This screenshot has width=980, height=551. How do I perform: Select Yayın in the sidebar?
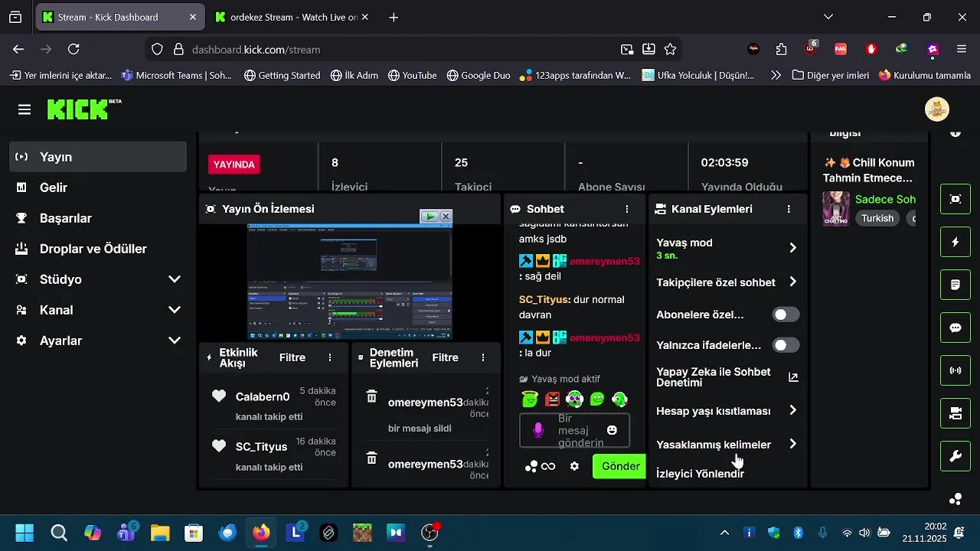point(98,157)
